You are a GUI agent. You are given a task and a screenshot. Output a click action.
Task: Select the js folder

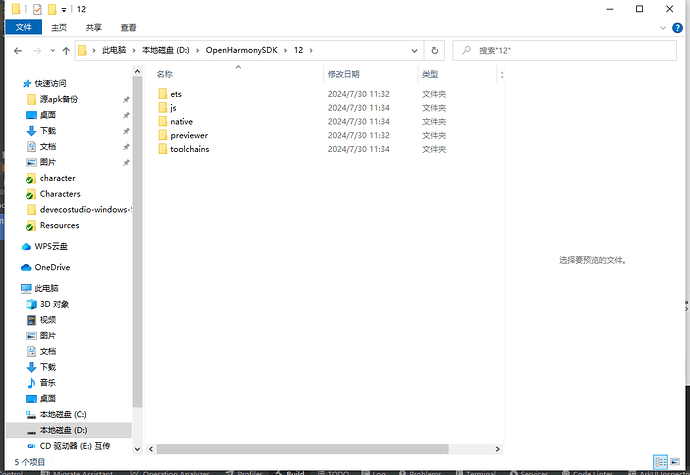pos(173,107)
